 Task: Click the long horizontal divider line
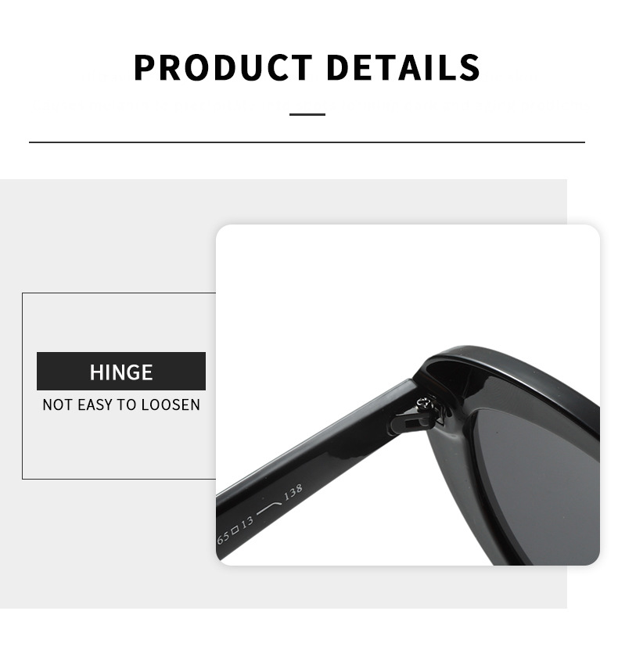[307, 142]
